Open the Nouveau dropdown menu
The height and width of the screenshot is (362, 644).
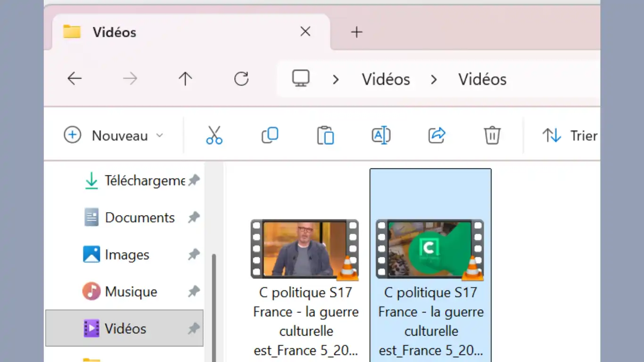[113, 136]
